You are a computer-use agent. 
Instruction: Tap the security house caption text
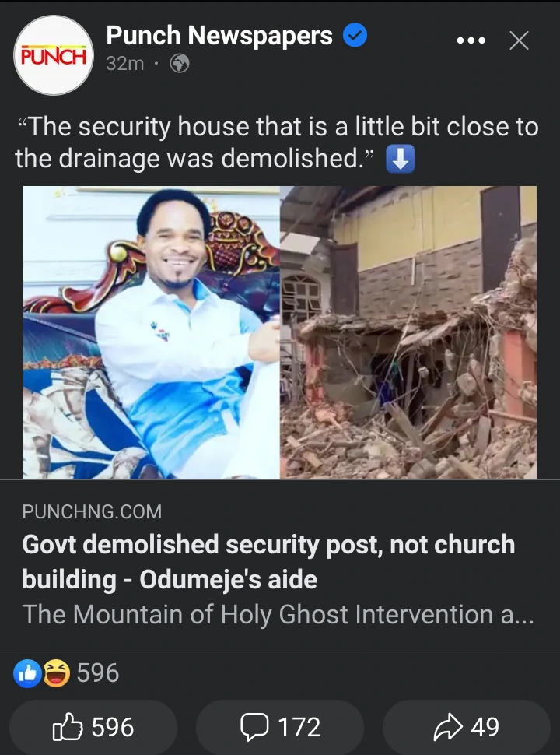coord(277,142)
